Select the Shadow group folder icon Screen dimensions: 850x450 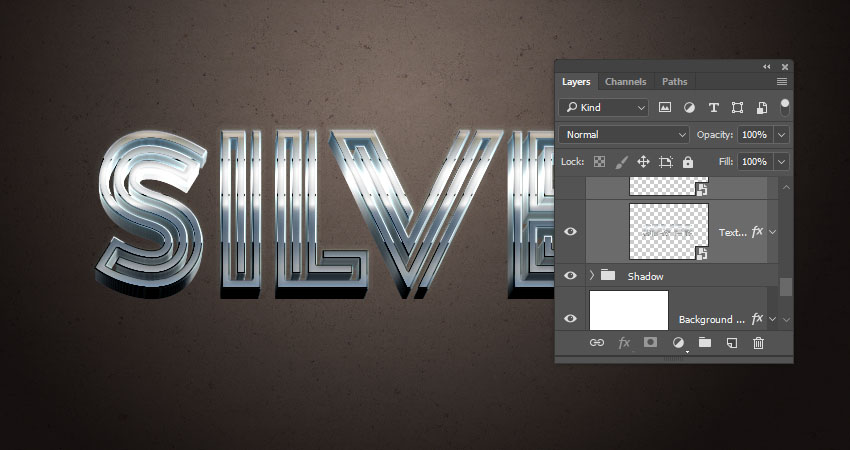608,275
